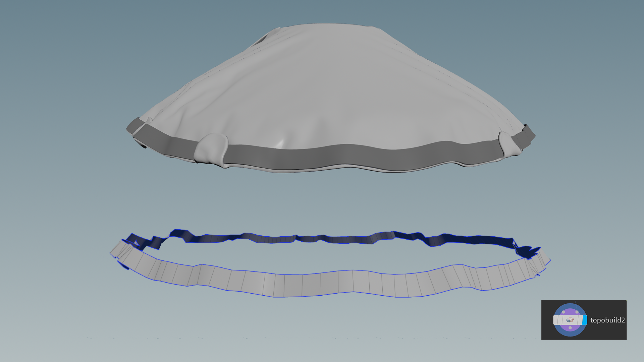Screen dimensions: 644x362
Task: Click the left input connector of topobuild2
Action: 563,312
